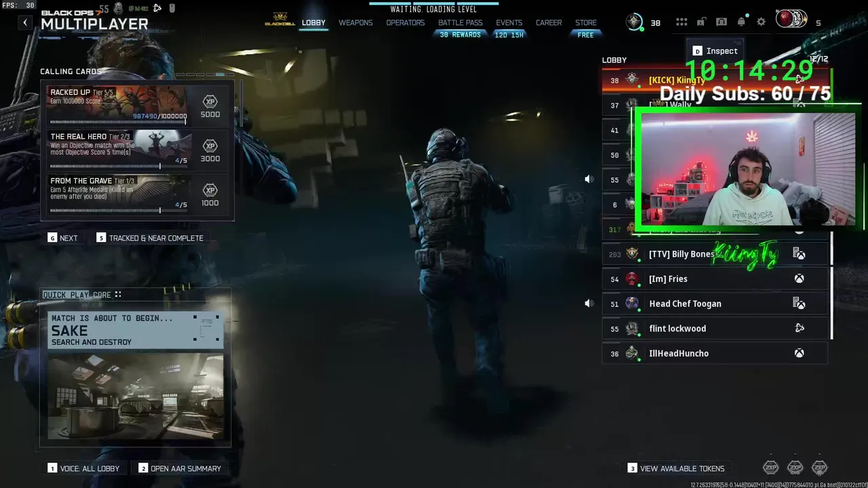868x488 pixels.
Task: Switch to the Lobby tab
Action: (x=313, y=22)
